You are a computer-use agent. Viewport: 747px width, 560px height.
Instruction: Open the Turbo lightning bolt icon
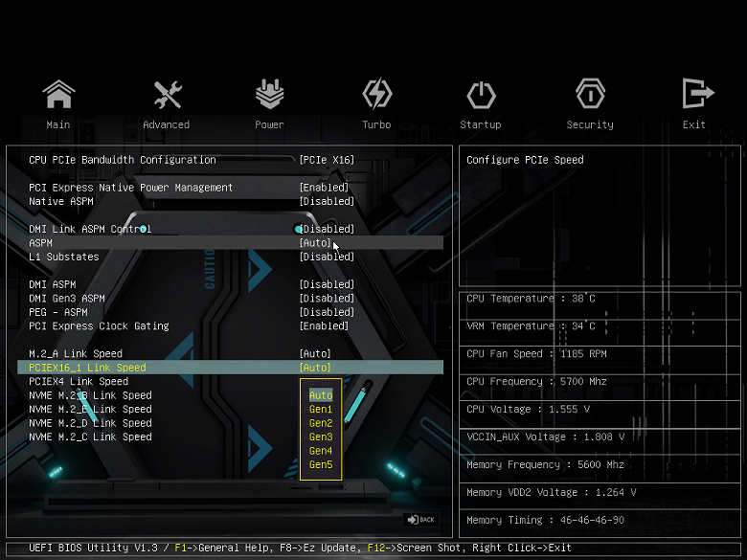pyautogui.click(x=376, y=94)
